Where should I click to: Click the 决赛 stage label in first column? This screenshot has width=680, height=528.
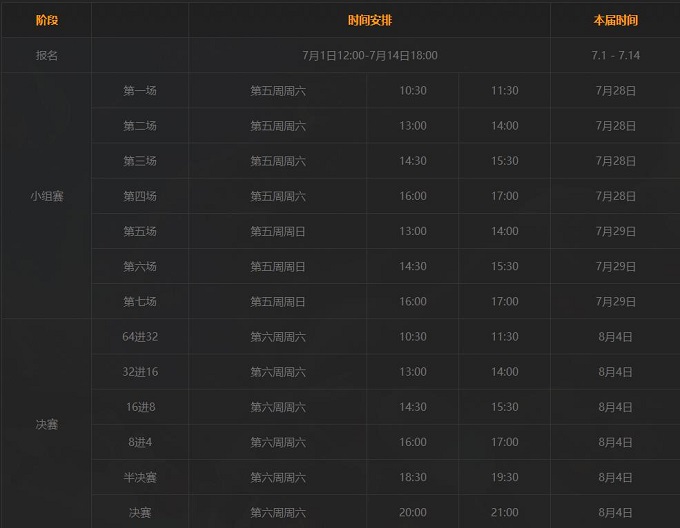47,424
